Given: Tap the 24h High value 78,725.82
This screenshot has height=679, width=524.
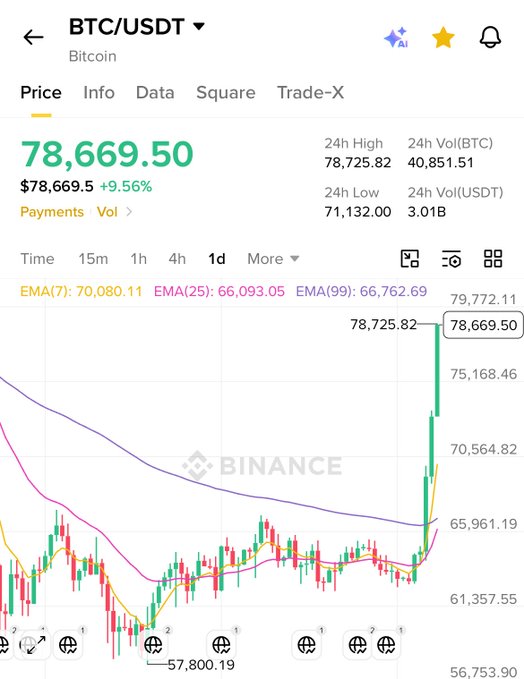Looking at the screenshot, I should [358, 163].
